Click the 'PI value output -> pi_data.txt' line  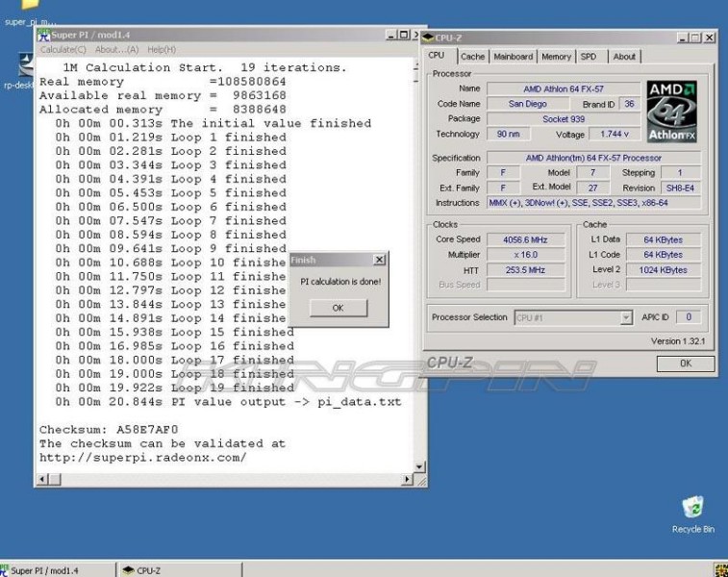coord(228,402)
